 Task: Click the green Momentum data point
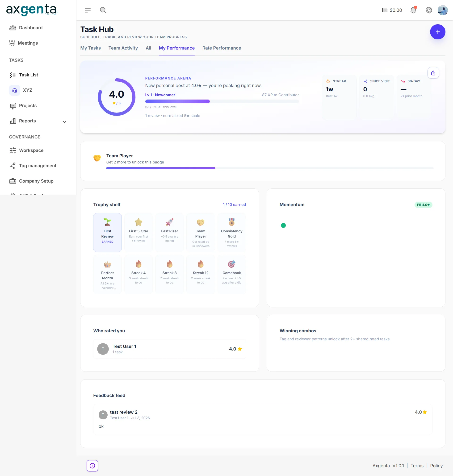pos(283,225)
